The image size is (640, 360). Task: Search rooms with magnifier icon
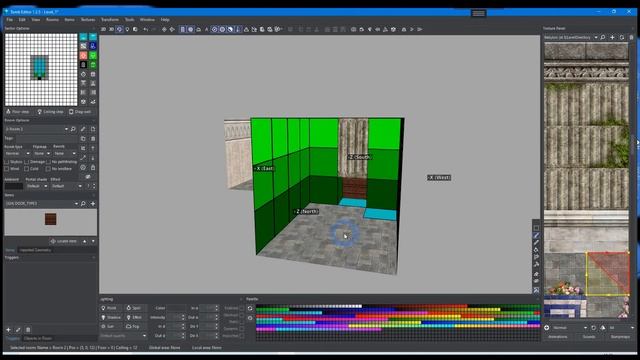pyautogui.click(x=73, y=129)
